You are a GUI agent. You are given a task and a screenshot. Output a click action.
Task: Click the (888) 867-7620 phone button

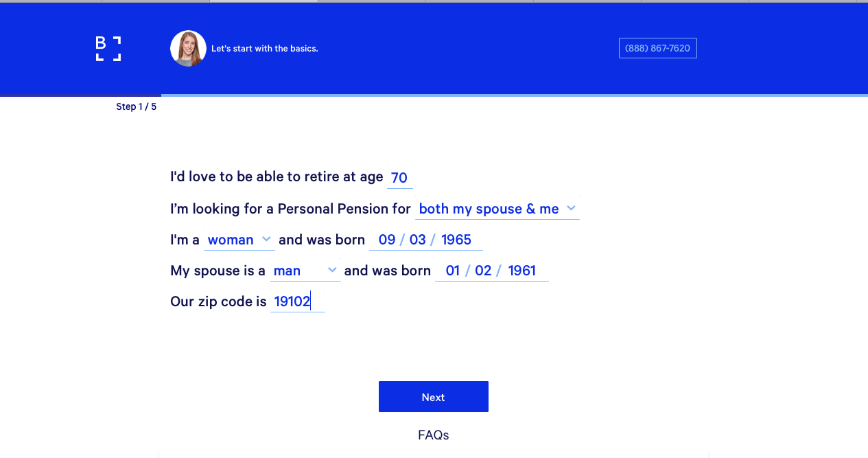(x=657, y=48)
